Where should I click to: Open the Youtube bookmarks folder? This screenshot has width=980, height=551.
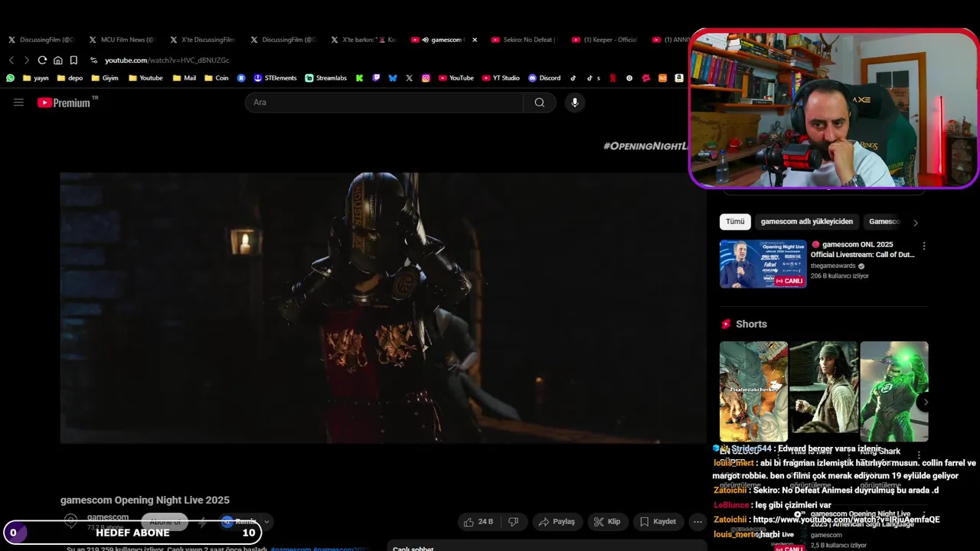[x=145, y=78]
